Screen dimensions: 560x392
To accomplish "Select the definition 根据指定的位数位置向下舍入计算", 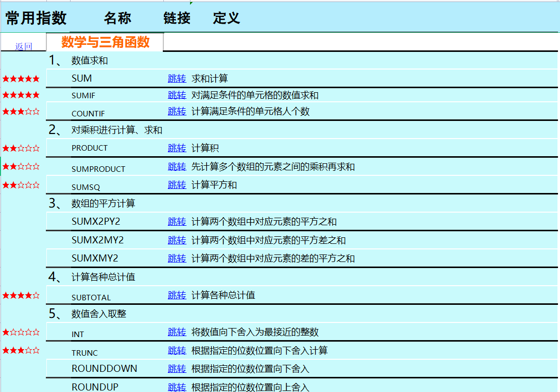I will pyautogui.click(x=260, y=350).
